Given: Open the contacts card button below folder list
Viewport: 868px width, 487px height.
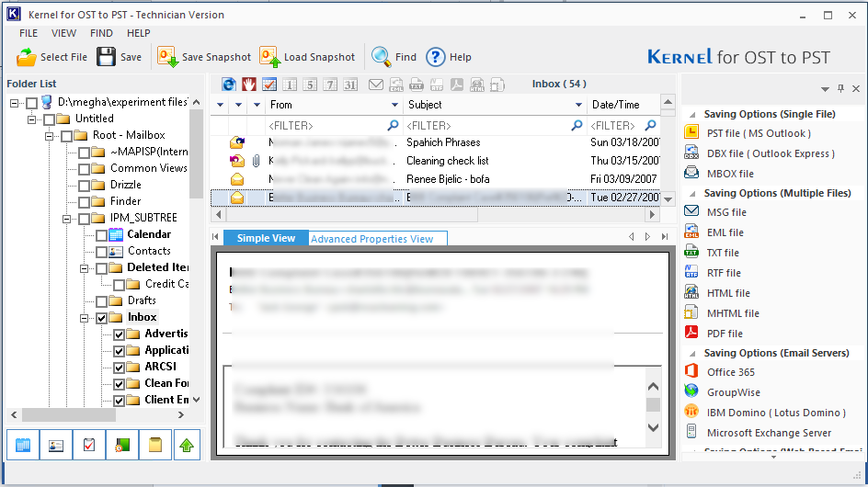Looking at the screenshot, I should point(56,445).
